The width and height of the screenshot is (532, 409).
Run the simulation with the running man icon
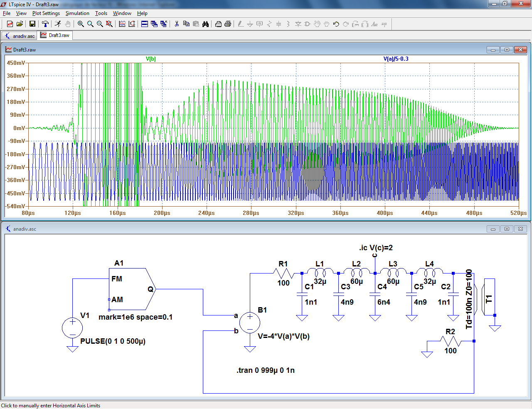(58, 24)
